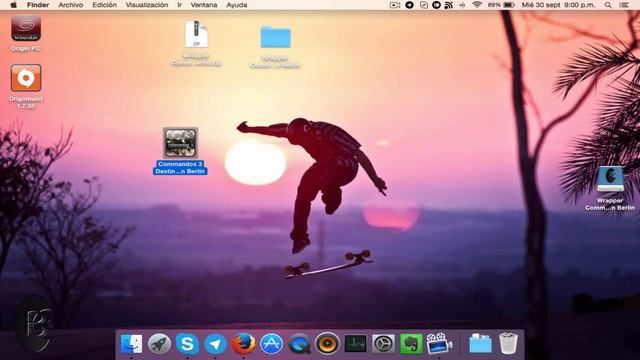Open the film camera video app in Dock
Screen dimensions: 640x360
click(x=439, y=344)
